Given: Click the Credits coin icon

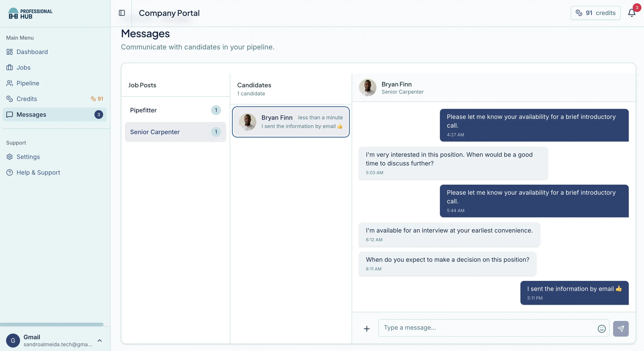Looking at the screenshot, I should pos(10,99).
